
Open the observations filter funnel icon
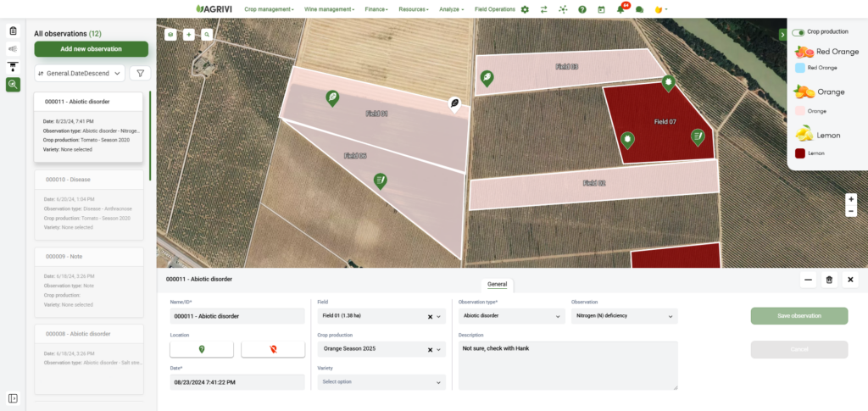click(139, 74)
